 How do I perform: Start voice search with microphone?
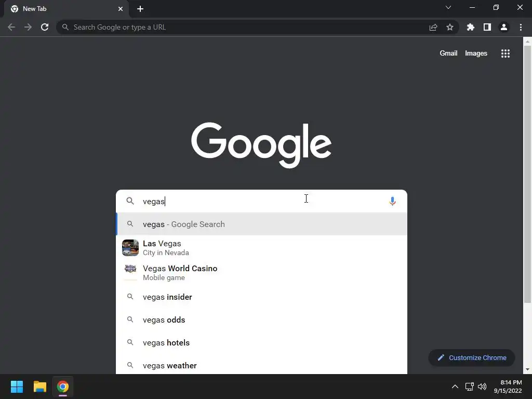pyautogui.click(x=392, y=201)
